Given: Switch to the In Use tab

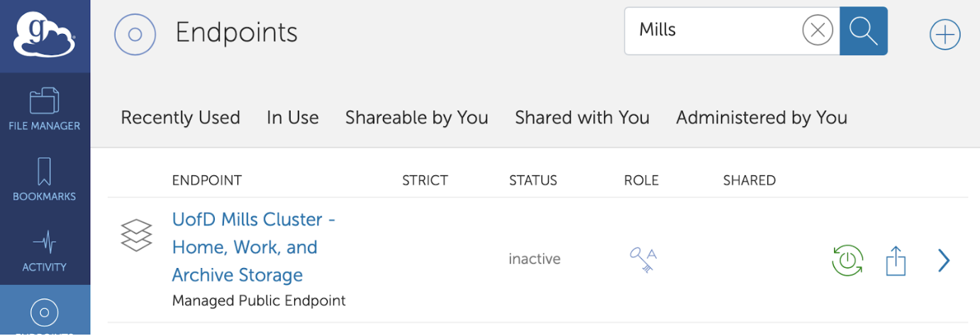Looking at the screenshot, I should (292, 118).
